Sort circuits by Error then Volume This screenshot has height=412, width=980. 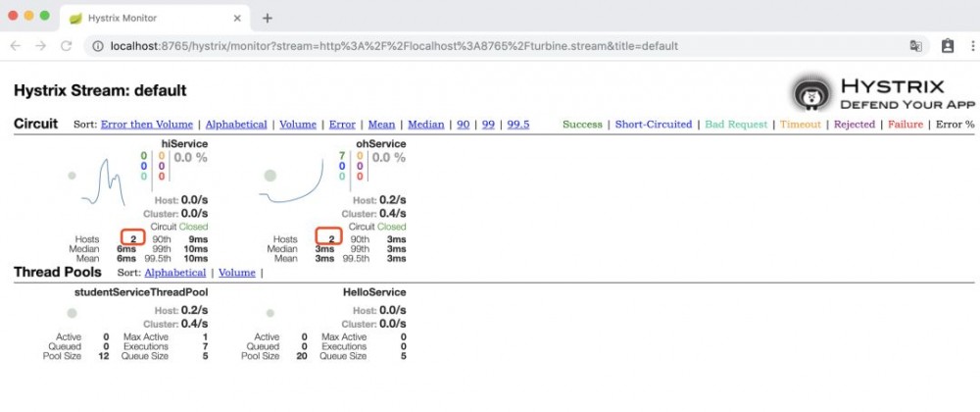[147, 125]
